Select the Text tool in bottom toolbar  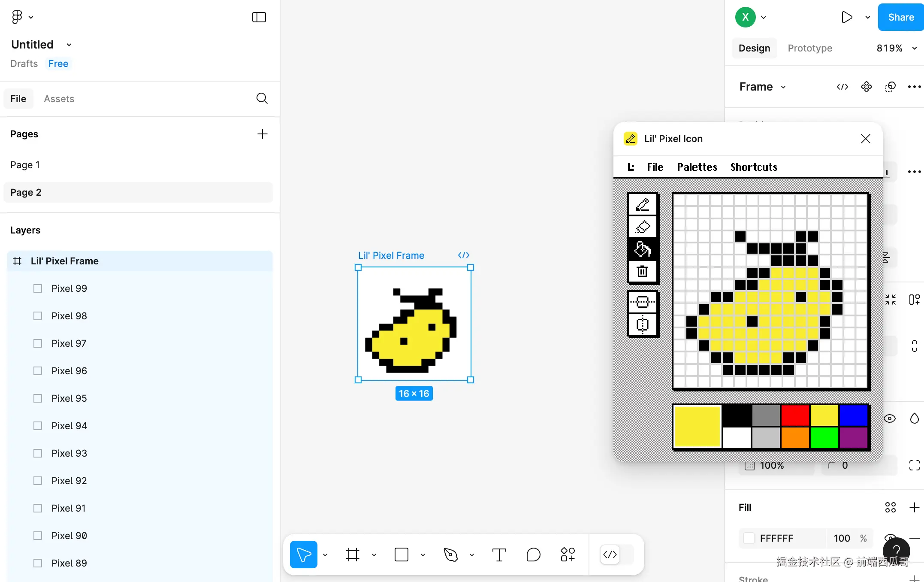click(x=499, y=555)
